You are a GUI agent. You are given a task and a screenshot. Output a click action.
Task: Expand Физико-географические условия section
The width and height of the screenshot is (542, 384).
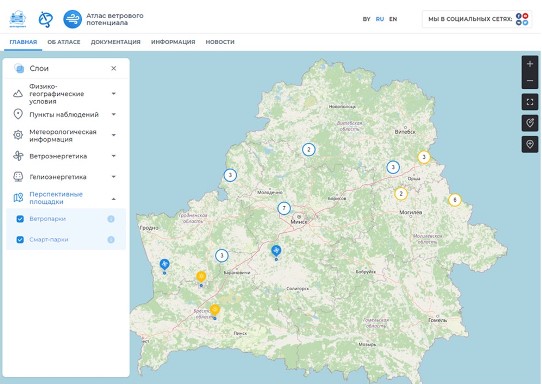(113, 94)
